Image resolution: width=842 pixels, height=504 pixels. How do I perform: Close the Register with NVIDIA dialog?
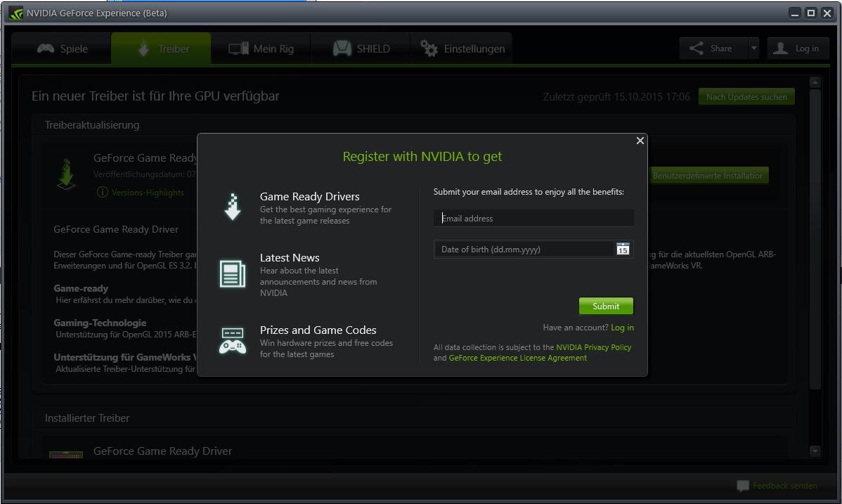click(640, 141)
